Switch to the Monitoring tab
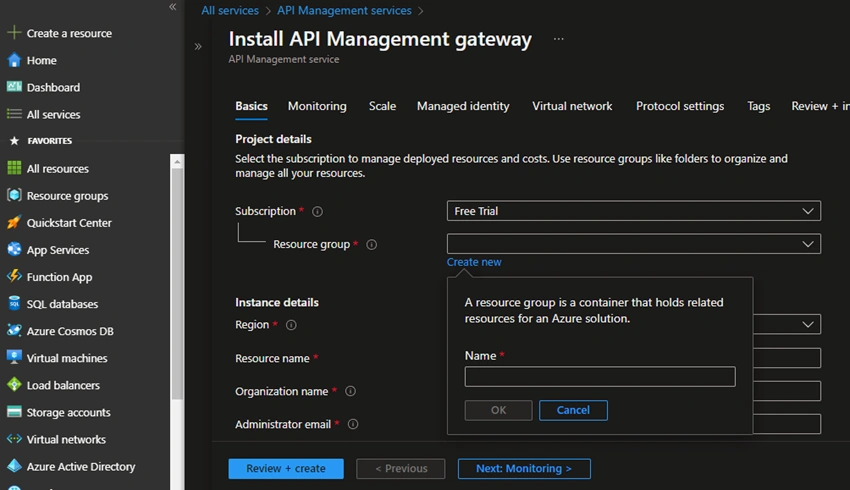This screenshot has height=490, width=850. pyautogui.click(x=317, y=106)
